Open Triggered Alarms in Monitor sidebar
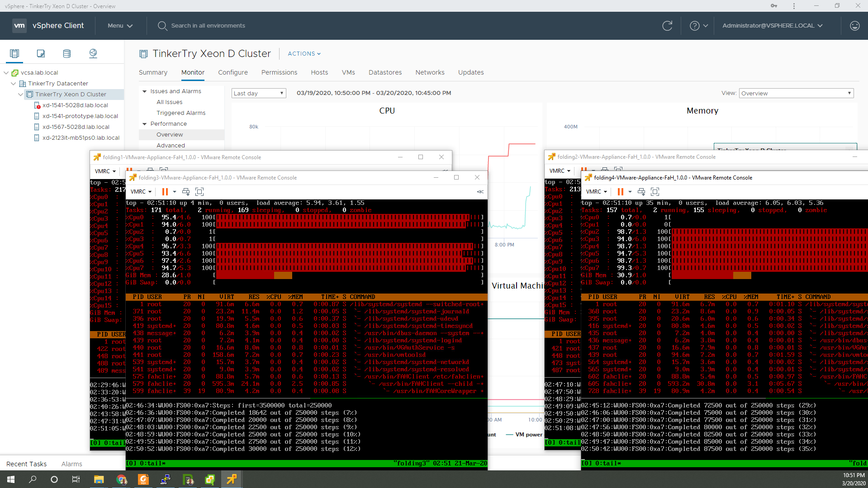Image resolution: width=868 pixels, height=488 pixels. click(181, 113)
